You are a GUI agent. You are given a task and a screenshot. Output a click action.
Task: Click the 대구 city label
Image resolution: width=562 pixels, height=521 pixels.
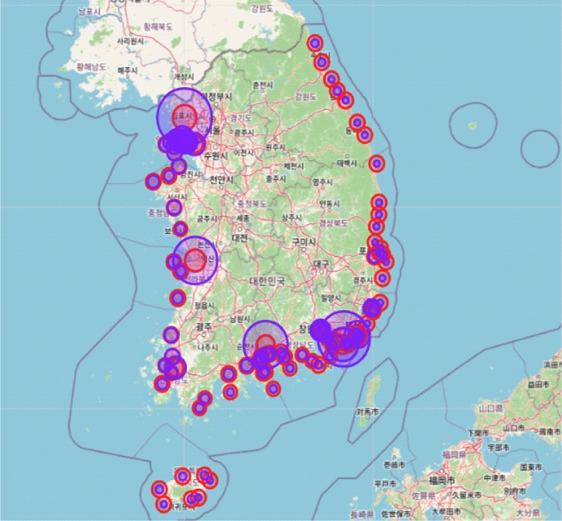point(321,264)
